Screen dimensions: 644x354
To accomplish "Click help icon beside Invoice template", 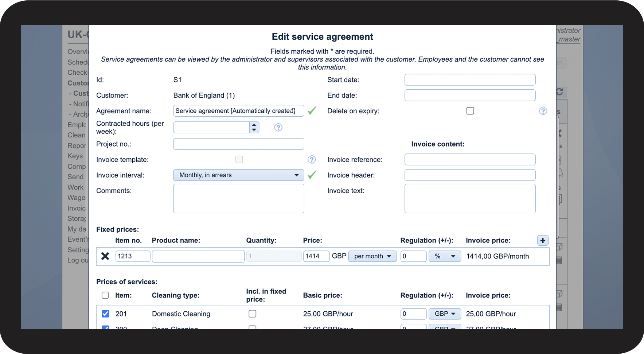I will pos(312,160).
